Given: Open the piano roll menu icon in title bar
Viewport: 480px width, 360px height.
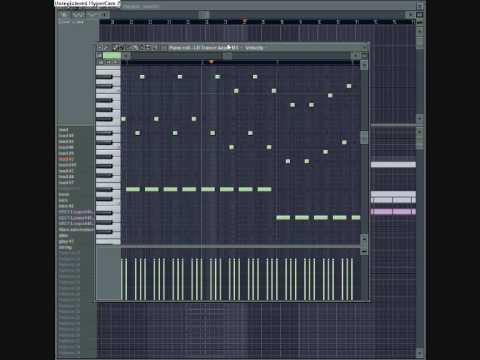Looking at the screenshot, I should (x=99, y=48).
